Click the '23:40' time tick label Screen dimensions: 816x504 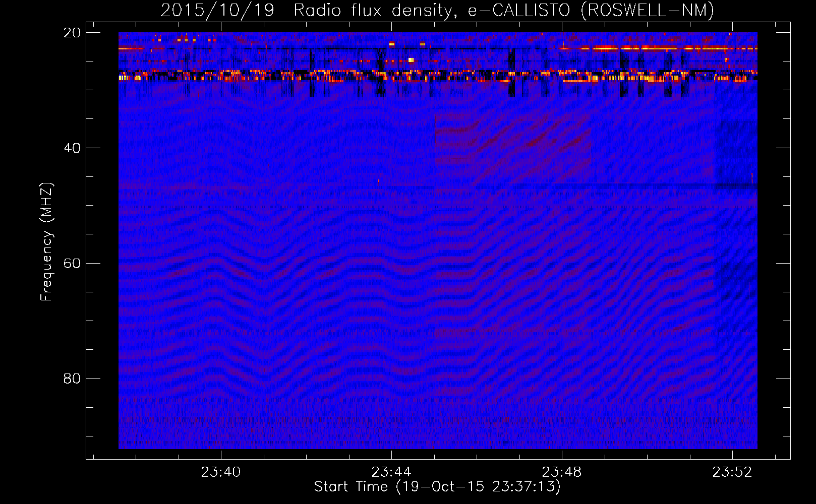point(221,472)
